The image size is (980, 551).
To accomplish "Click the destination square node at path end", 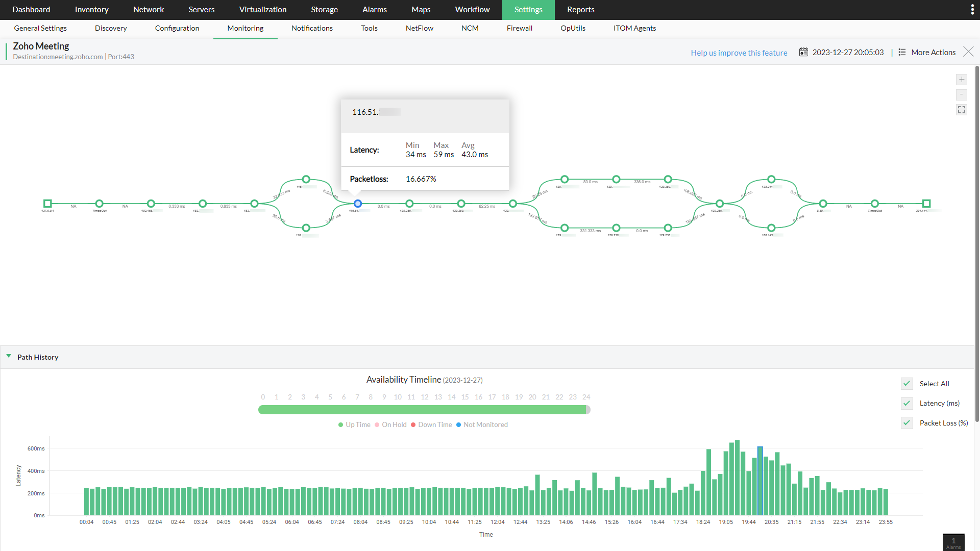I will [x=926, y=204].
